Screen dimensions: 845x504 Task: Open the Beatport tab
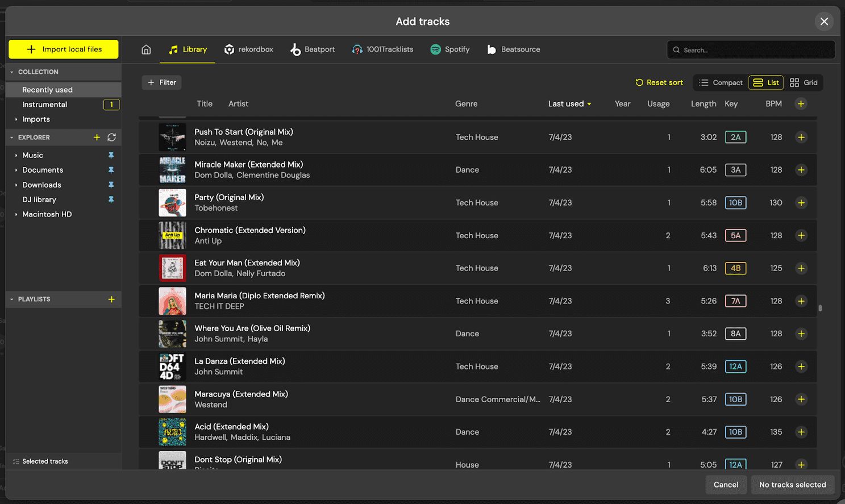tap(313, 49)
